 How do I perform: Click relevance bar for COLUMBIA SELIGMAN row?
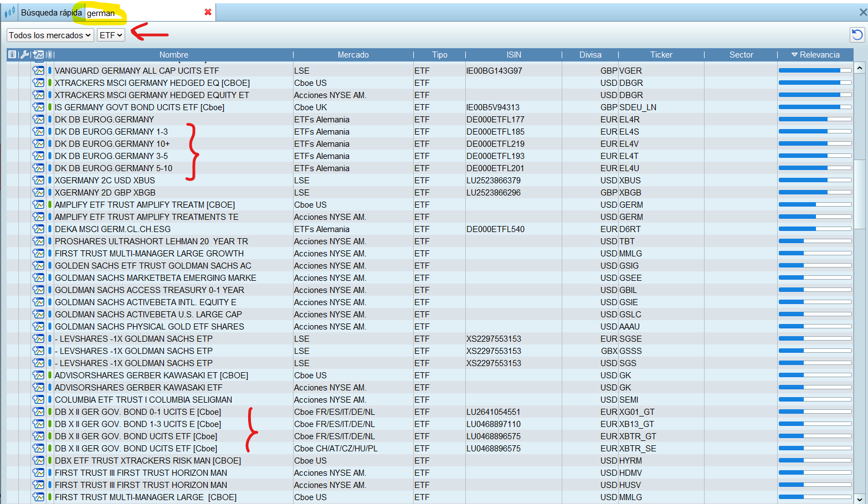815,399
